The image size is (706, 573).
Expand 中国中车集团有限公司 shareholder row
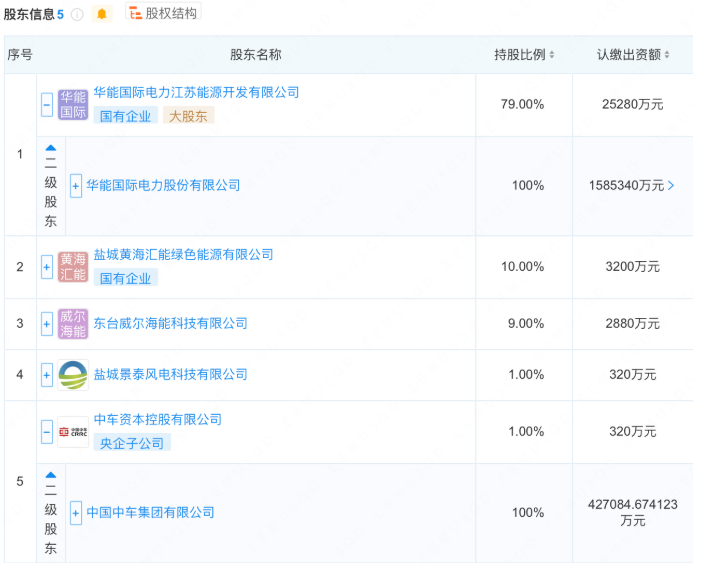click(76, 513)
